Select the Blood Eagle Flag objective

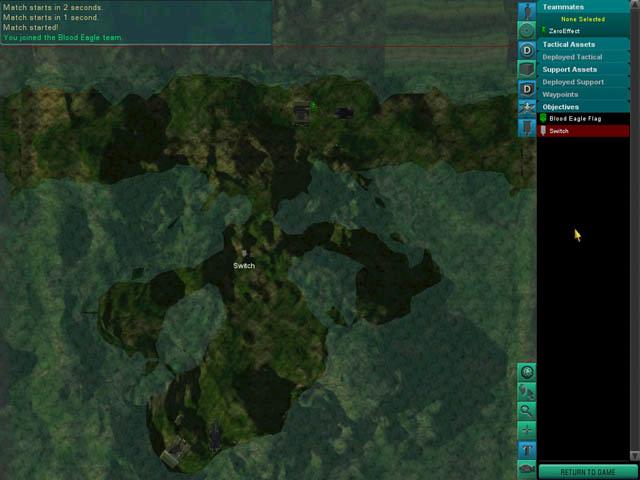click(x=584, y=118)
